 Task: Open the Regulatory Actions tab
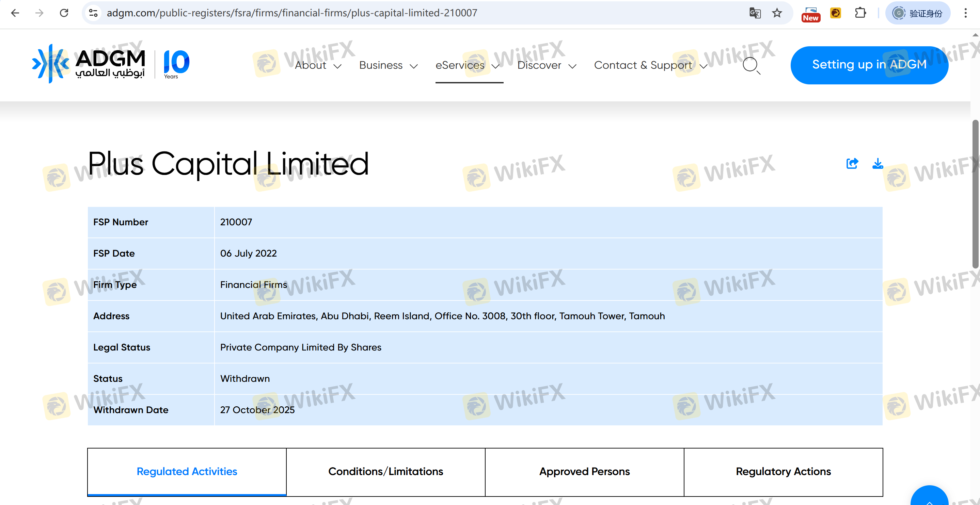[783, 472]
